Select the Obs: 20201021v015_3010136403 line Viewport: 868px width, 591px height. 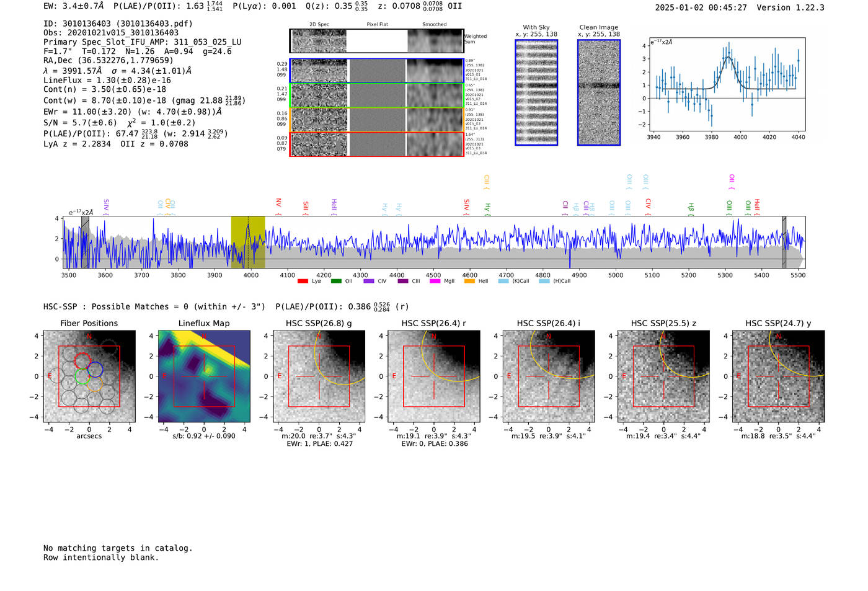tap(111, 33)
